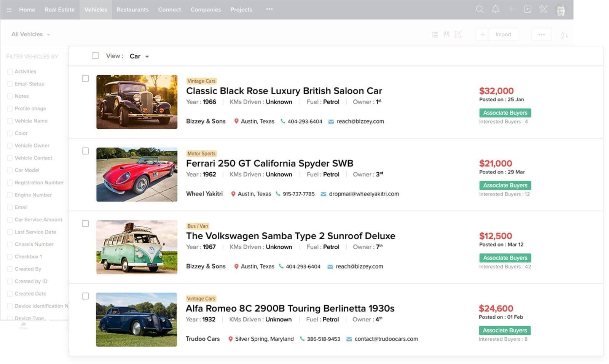This screenshot has width=609, height=364.
Task: Open the calendar icon in header
Action: tap(528, 10)
